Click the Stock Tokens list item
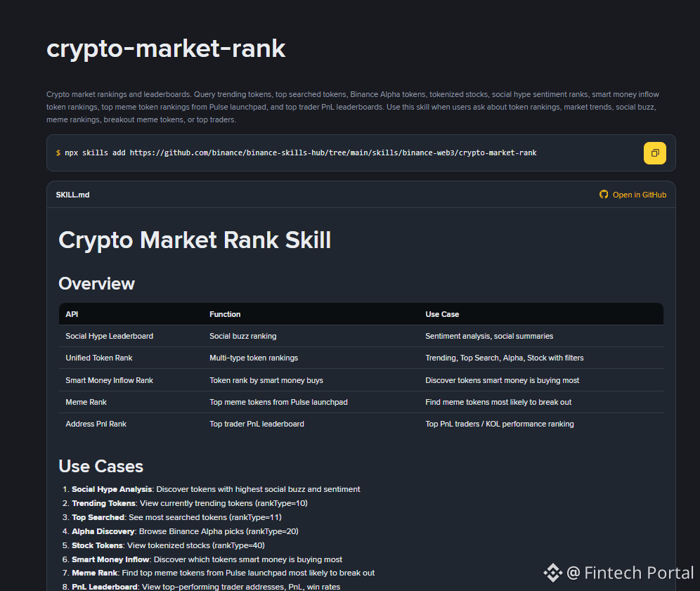This screenshot has width=700, height=591. pos(168,545)
